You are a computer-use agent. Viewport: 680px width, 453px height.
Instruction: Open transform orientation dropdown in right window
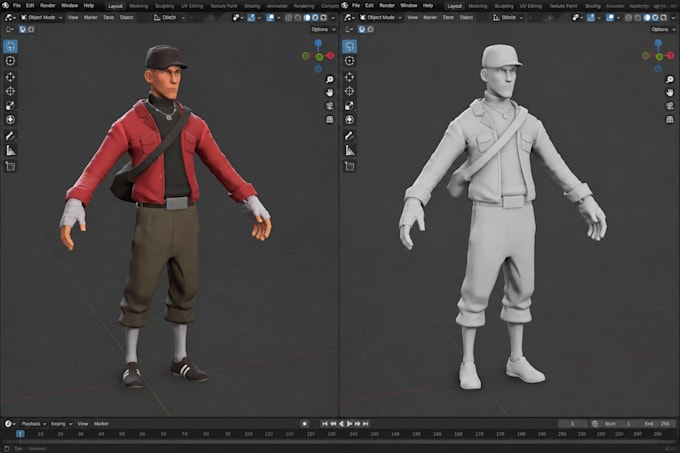508,18
